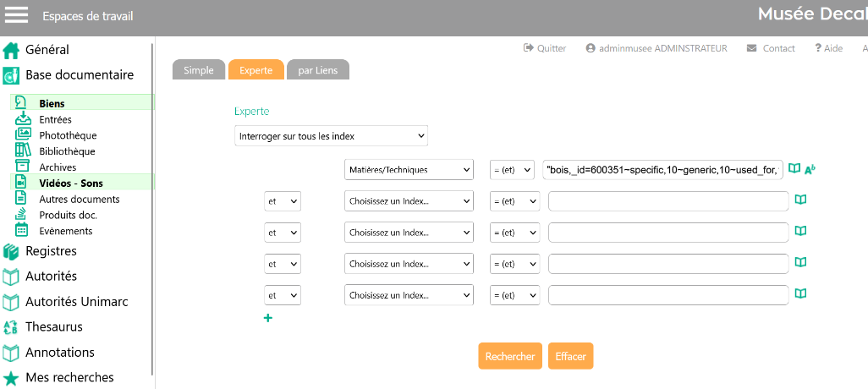The height and width of the screenshot is (389, 868).
Task: Switch to the 'par Liens' tab
Action: click(317, 70)
